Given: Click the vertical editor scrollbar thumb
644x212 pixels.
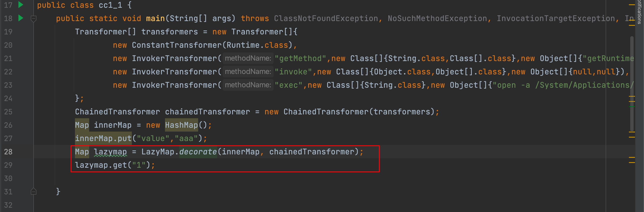Looking at the screenshot, I should pos(632,84).
